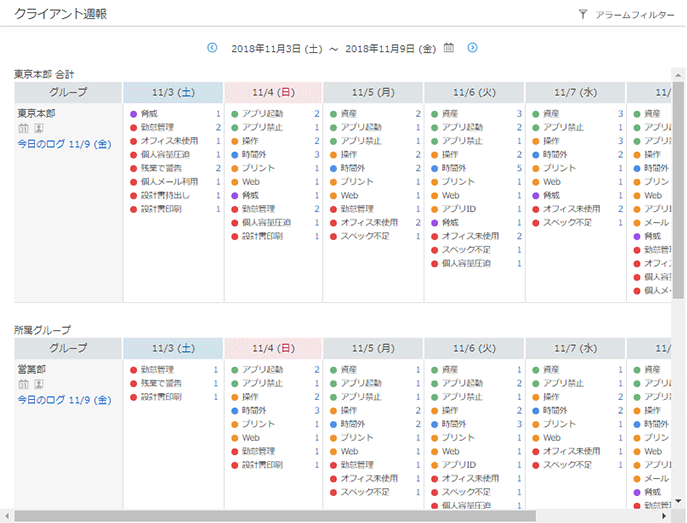The height and width of the screenshot is (523, 687).
Task: Click the alarm filter funnel icon
Action: pos(583,15)
